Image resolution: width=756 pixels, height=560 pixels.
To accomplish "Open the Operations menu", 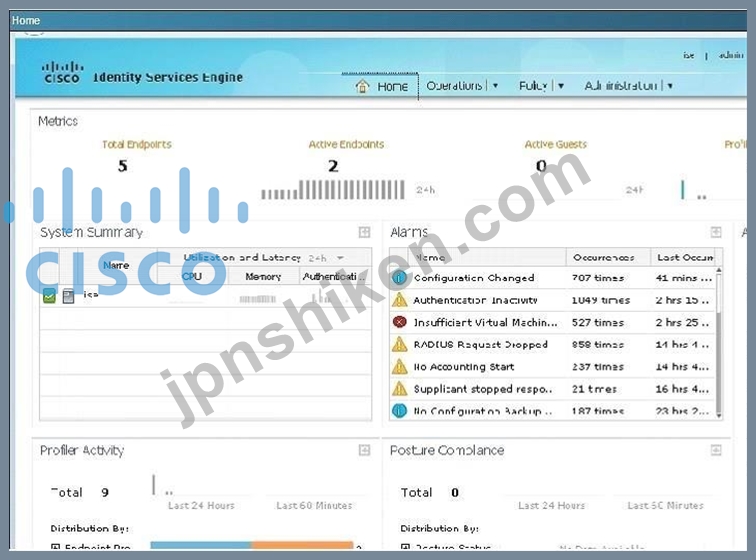I will click(454, 86).
